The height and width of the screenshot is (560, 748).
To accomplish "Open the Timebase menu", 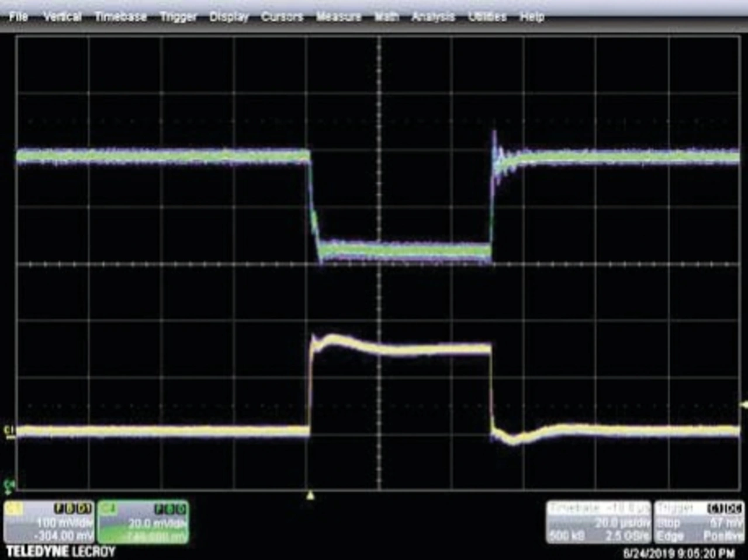I will coord(120,17).
